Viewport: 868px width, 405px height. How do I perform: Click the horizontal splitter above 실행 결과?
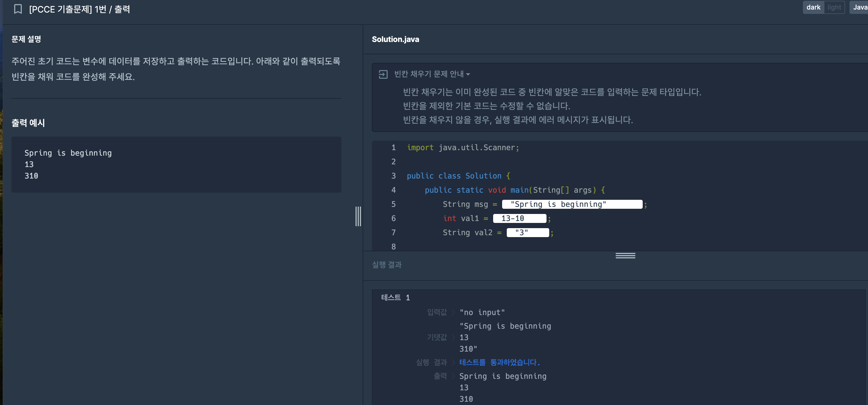[626, 256]
